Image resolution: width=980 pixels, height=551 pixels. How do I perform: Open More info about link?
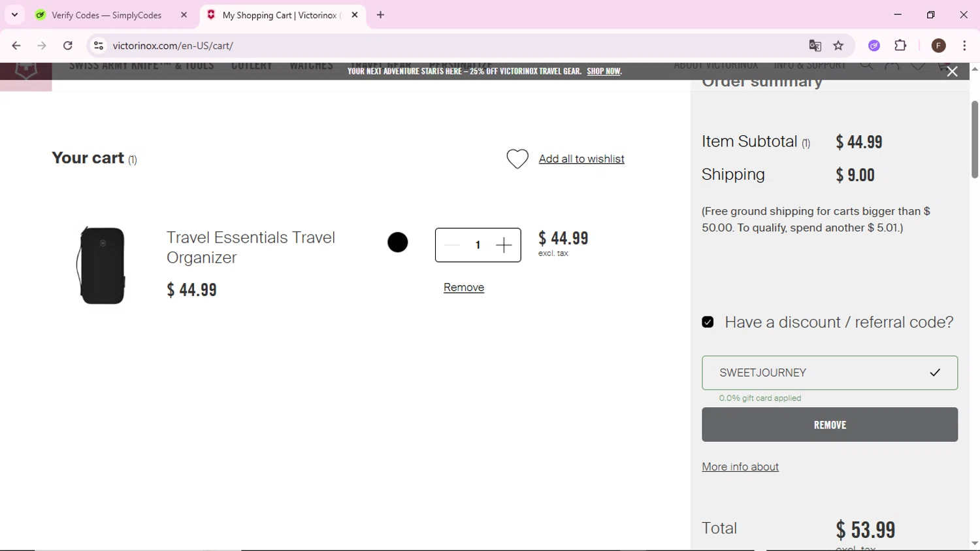point(740,467)
